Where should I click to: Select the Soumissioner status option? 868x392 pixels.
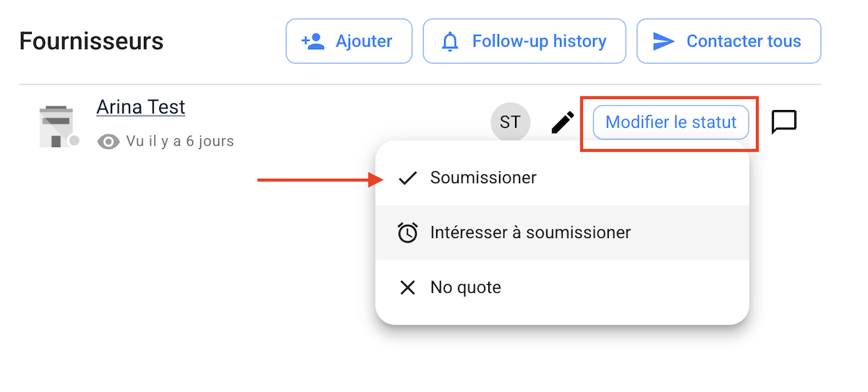[x=483, y=178]
